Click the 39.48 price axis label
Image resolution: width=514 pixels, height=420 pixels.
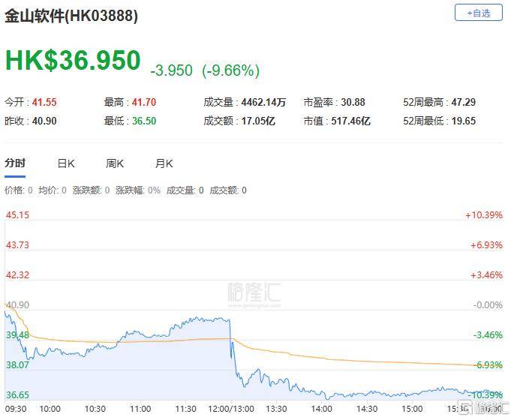tap(17, 334)
